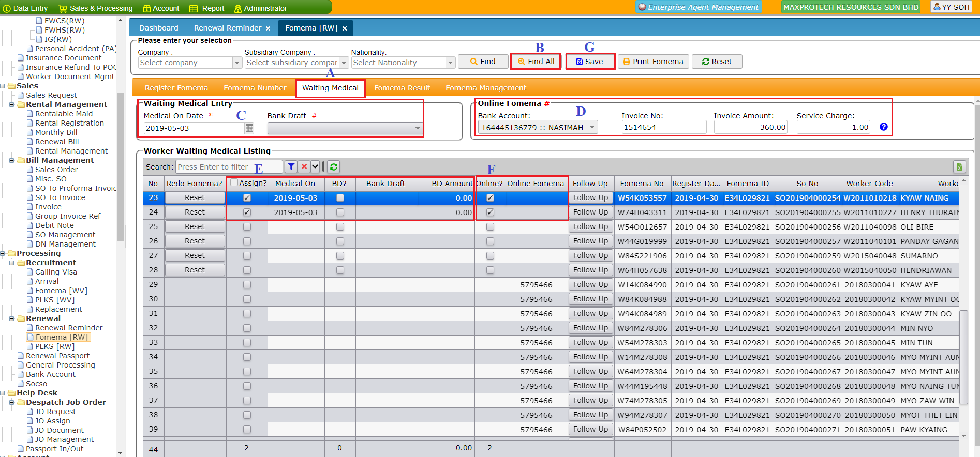Click the red X clear-filter icon
980x457 pixels.
tap(304, 166)
